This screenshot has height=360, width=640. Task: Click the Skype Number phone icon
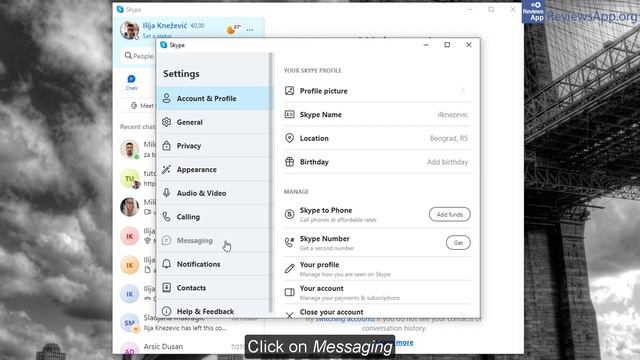pos(289,242)
